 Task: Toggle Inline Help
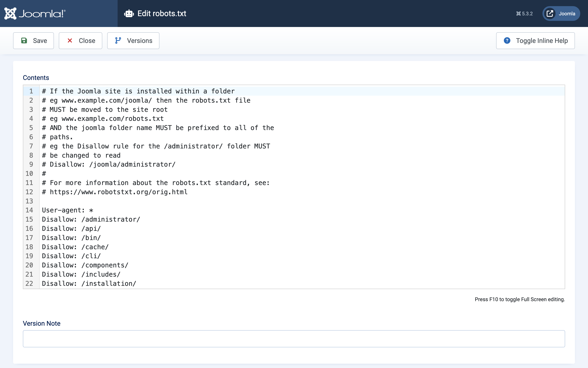click(x=535, y=41)
